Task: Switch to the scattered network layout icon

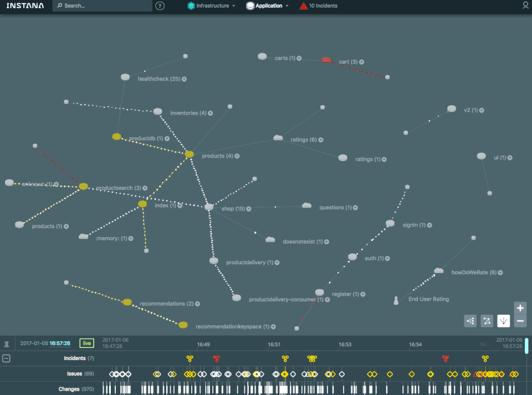Action: (x=487, y=321)
